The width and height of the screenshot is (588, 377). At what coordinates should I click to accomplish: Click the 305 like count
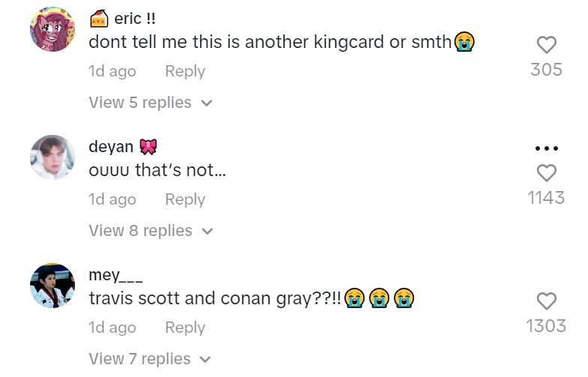tap(546, 70)
